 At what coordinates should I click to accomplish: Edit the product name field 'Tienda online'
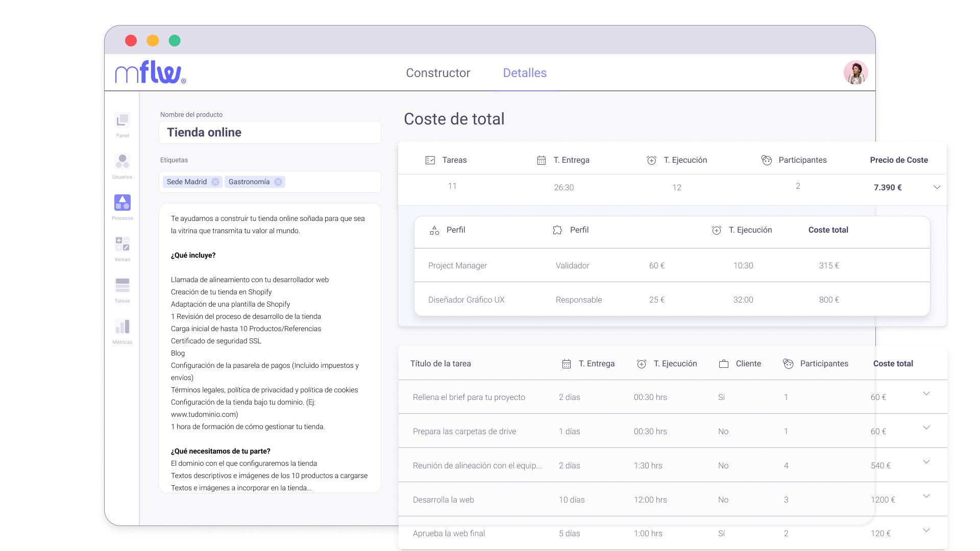point(270,133)
